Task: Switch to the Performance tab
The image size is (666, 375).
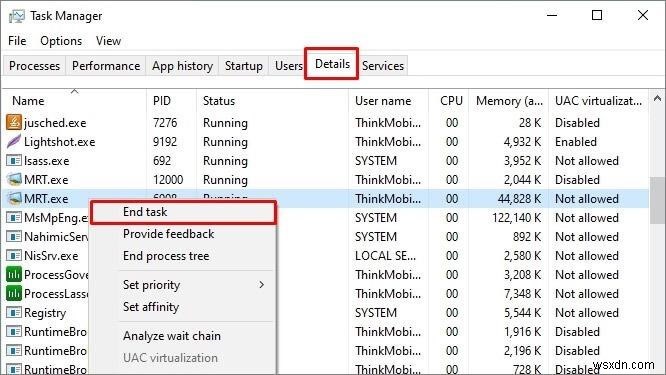Action: tap(106, 66)
